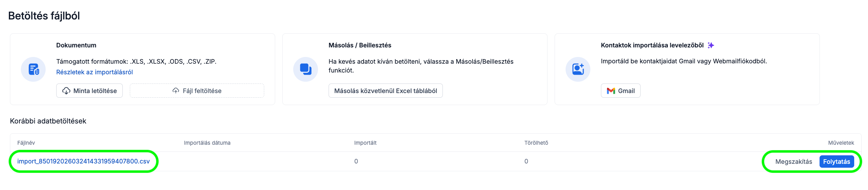This screenshot has width=868, height=190.
Task: Click the Gmail logo icon
Action: coord(611,91)
